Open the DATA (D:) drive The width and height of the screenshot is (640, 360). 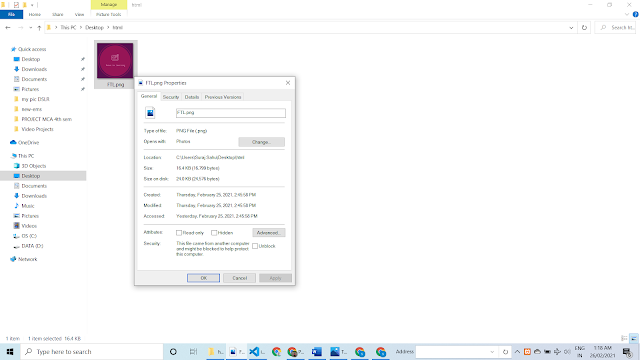32,246
